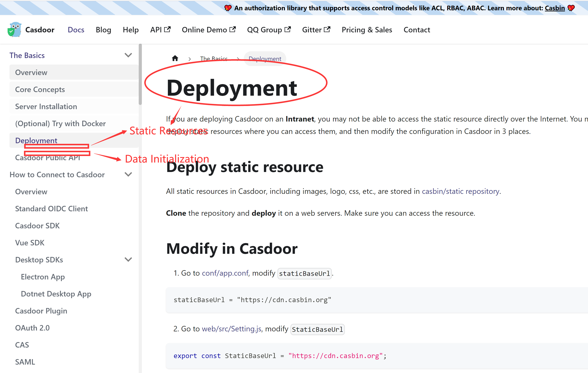Click the conf/app.conf link
This screenshot has width=588, height=373.
[x=225, y=273]
